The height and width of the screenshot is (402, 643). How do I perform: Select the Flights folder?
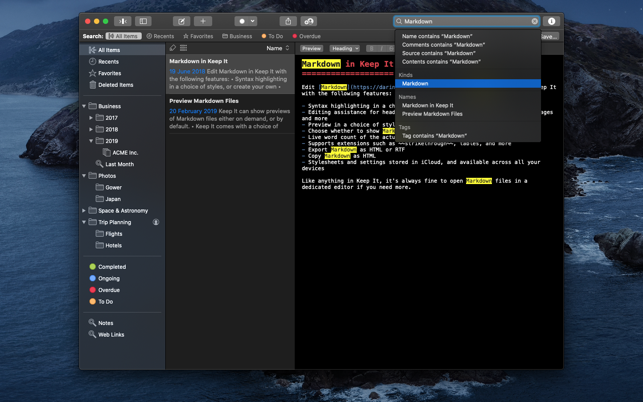(x=122, y=233)
